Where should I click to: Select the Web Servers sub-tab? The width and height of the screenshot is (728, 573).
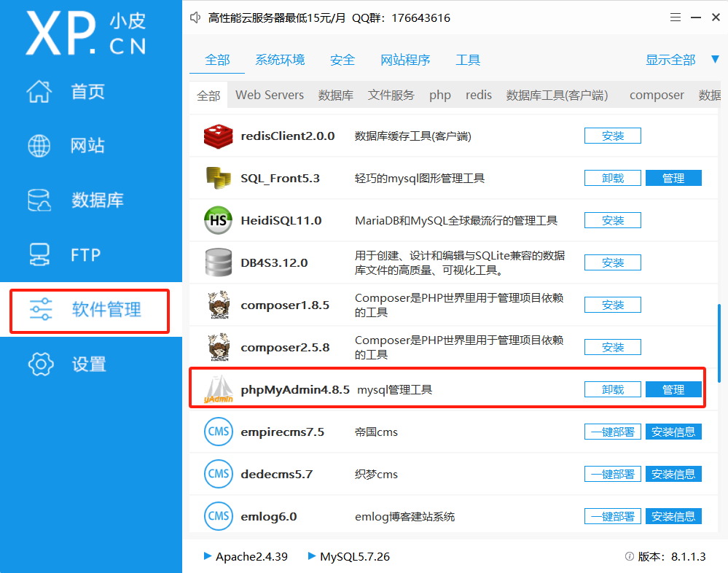point(270,95)
